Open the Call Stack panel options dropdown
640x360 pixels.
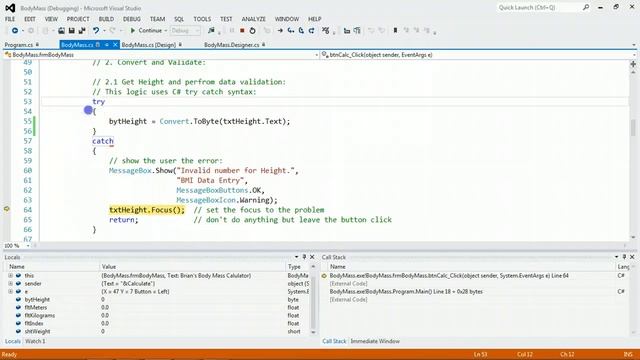[616, 257]
